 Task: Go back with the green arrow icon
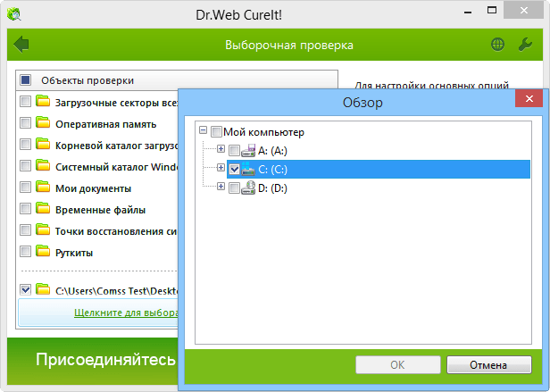pos(21,45)
